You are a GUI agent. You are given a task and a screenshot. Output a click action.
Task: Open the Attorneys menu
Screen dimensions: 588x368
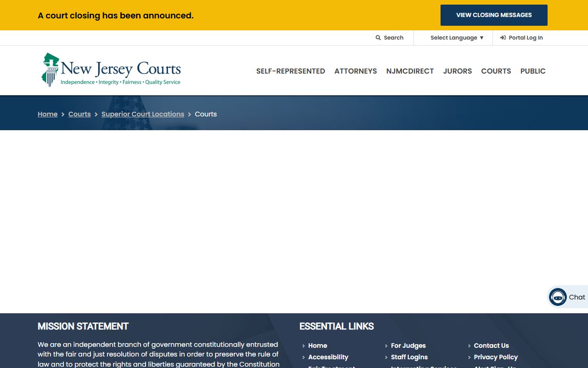tap(356, 71)
